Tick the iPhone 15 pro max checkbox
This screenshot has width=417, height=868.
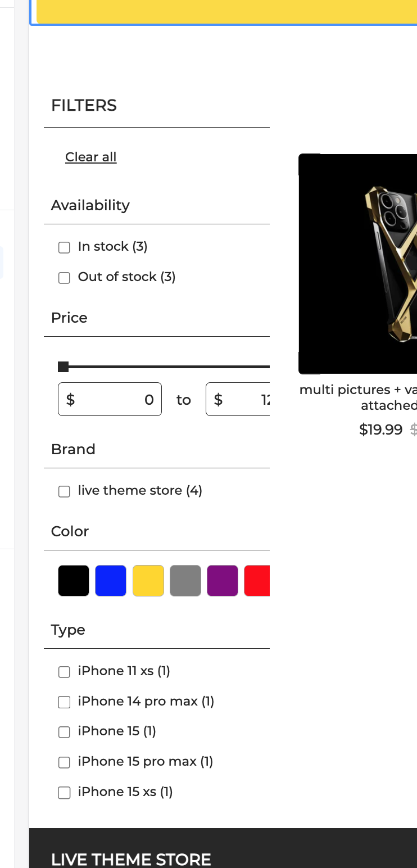pos(64,762)
